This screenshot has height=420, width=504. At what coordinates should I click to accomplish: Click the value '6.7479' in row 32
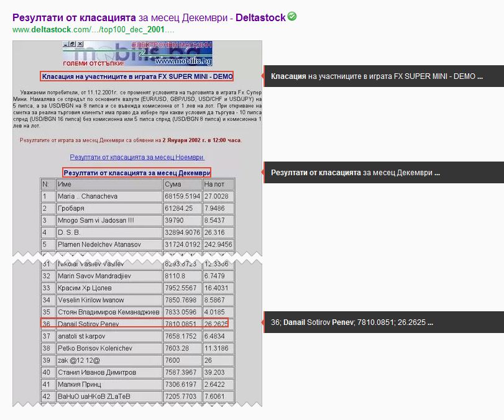(x=214, y=276)
